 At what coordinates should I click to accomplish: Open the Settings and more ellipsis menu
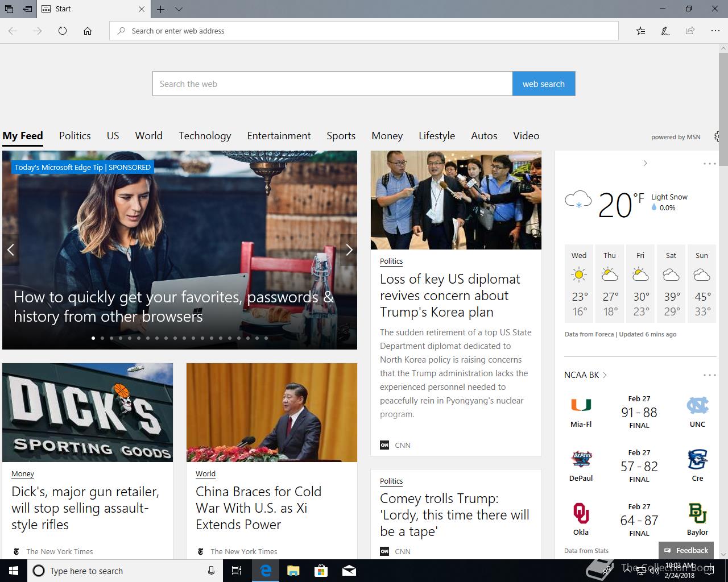point(715,31)
